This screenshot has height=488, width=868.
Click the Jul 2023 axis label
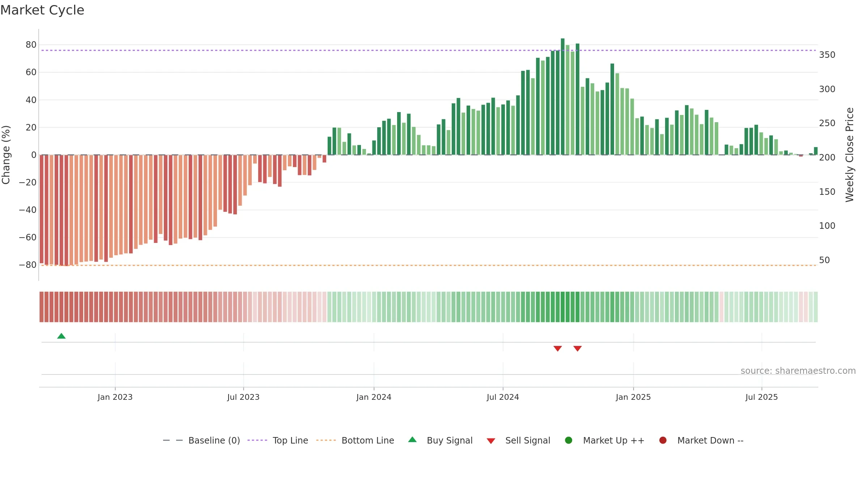click(243, 397)
